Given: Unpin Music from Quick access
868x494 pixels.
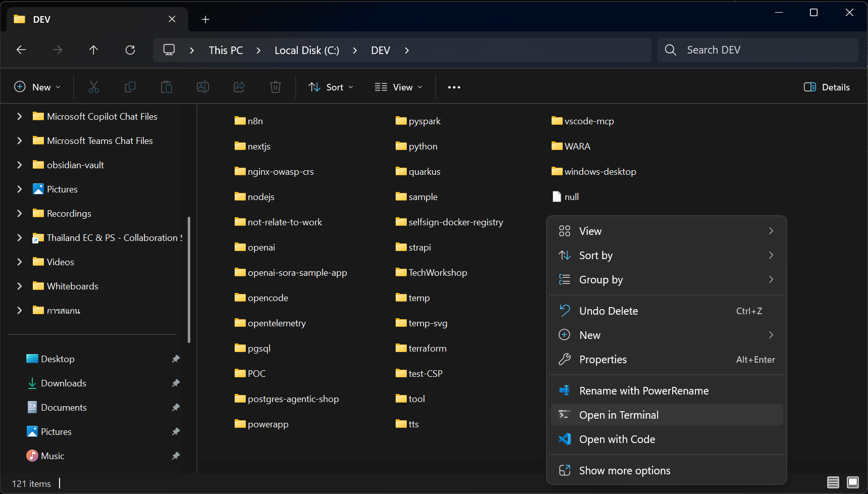Looking at the screenshot, I should click(176, 456).
